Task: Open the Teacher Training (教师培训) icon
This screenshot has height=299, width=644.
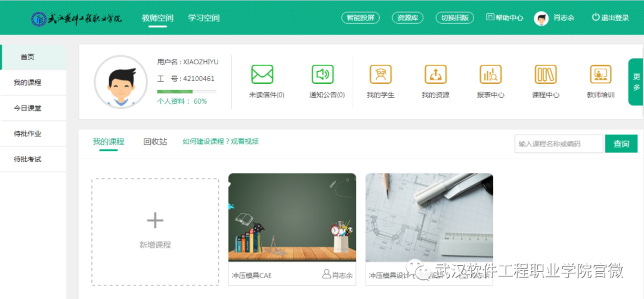Action: 600,74
